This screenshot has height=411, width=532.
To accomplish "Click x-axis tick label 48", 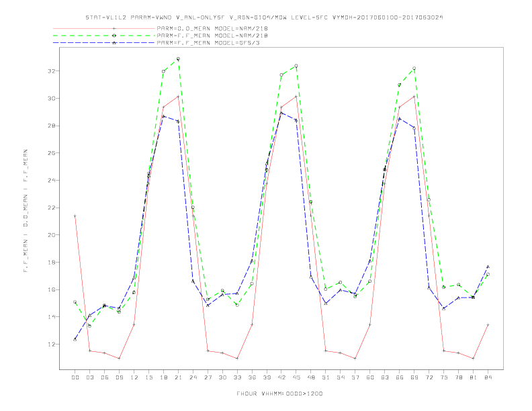I will click(x=311, y=377).
